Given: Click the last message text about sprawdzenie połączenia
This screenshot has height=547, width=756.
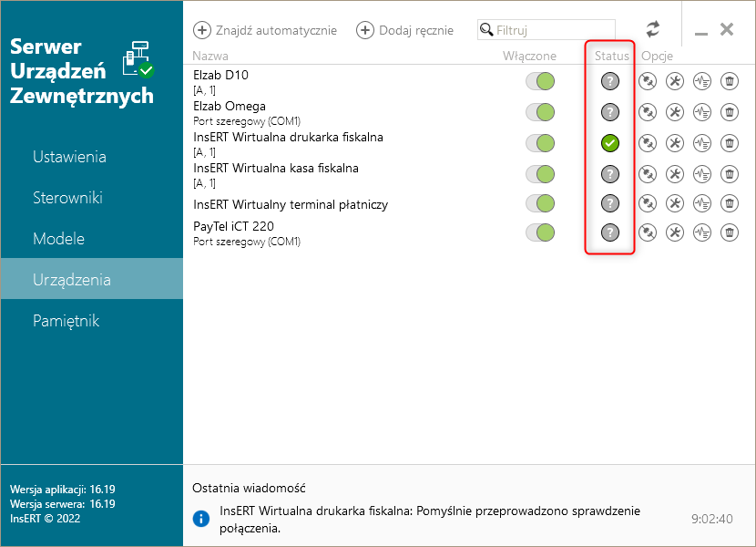Looking at the screenshot, I should tap(430, 520).
